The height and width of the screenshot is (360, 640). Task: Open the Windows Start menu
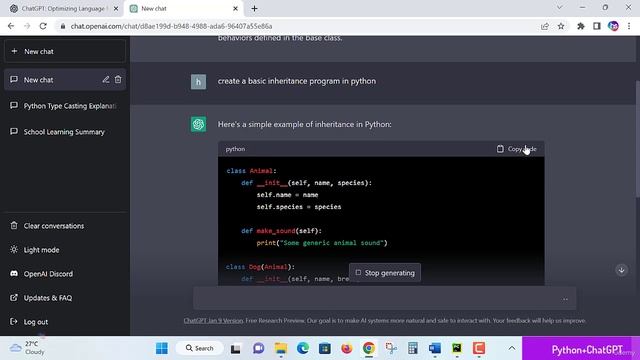pyautogui.click(x=162, y=348)
